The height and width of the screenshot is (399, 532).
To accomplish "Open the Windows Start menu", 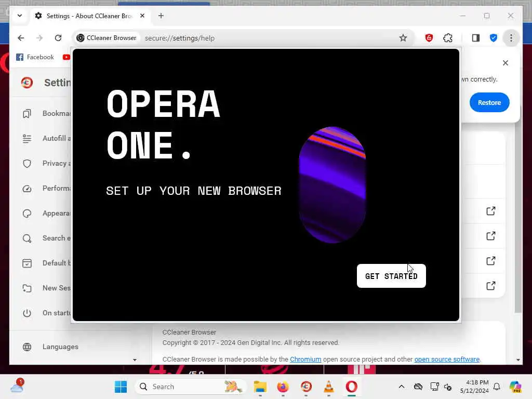I will point(121,387).
